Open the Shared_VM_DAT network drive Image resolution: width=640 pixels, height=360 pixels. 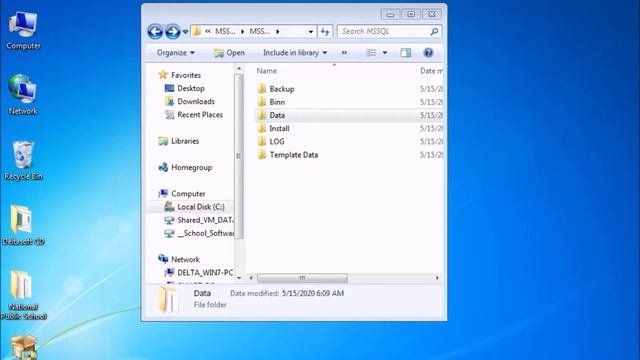pyautogui.click(x=199, y=220)
